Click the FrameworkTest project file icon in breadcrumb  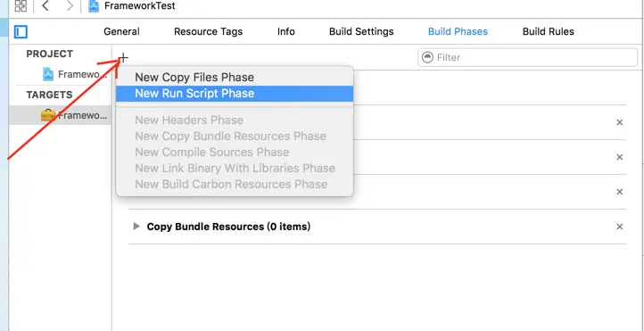click(94, 6)
